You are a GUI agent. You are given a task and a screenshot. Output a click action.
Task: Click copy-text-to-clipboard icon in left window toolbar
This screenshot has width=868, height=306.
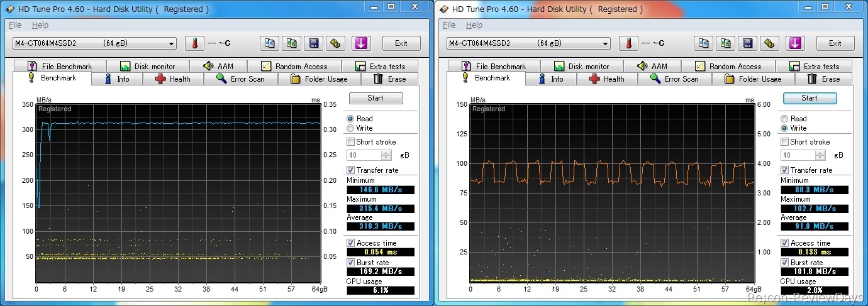tap(270, 43)
